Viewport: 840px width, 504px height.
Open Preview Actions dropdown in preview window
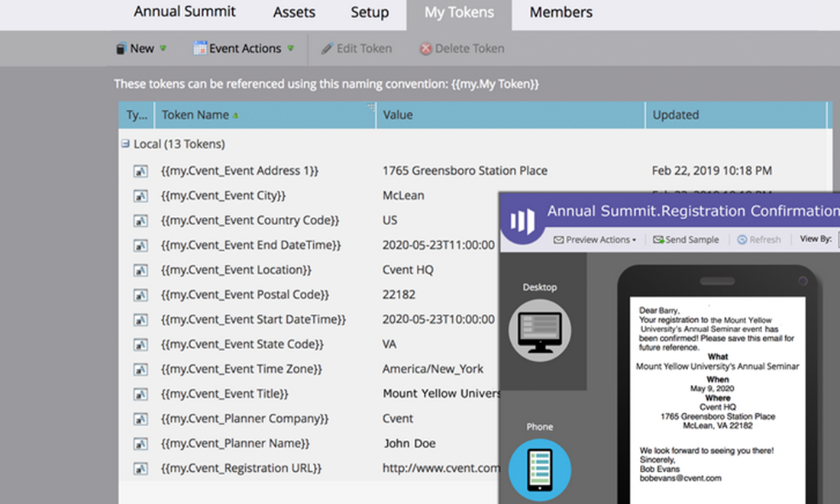click(595, 240)
